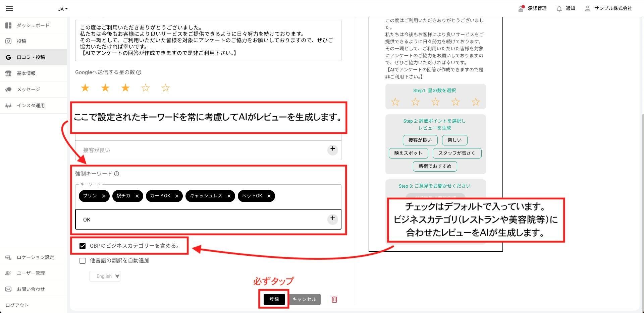The height and width of the screenshot is (313, 644).
Task: Remove the ペットOK keyword chip
Action: (x=269, y=196)
